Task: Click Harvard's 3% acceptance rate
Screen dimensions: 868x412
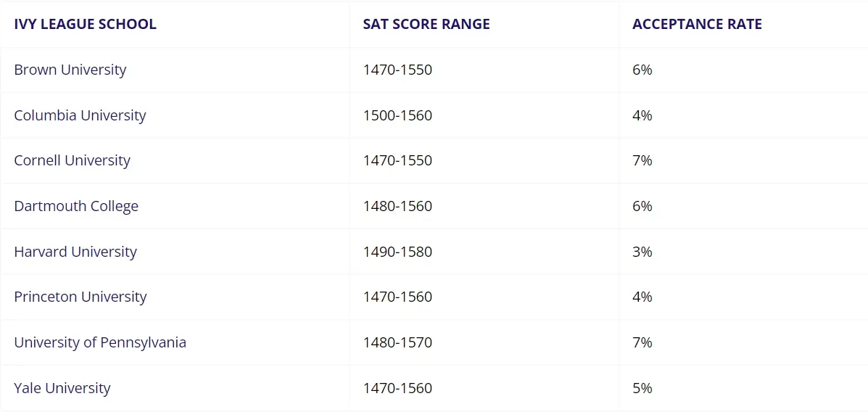Action: 642,252
